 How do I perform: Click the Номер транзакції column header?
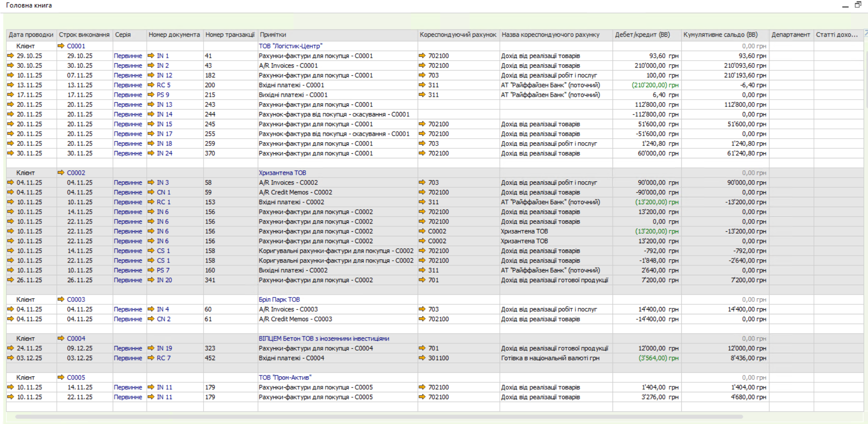tap(230, 35)
